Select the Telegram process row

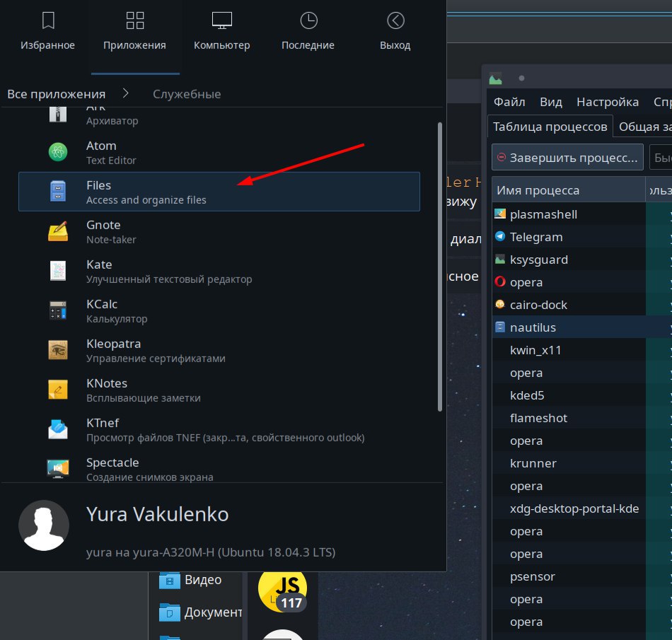[582, 237]
